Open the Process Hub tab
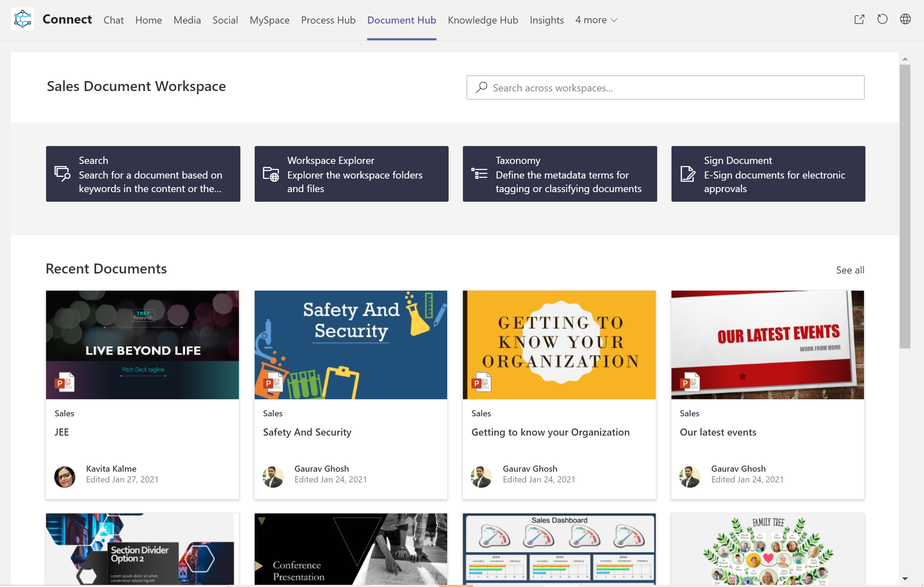 click(x=328, y=20)
